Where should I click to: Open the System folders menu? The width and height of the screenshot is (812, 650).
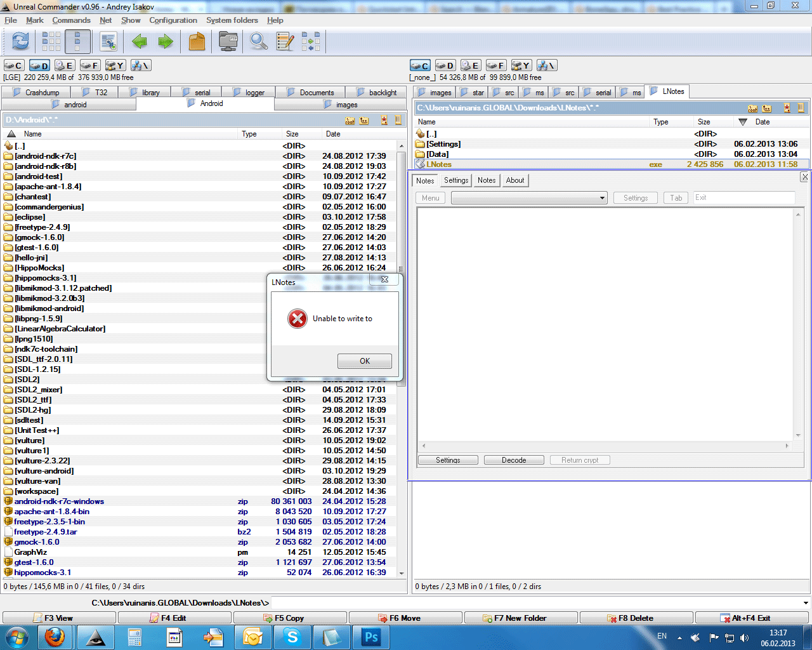232,20
